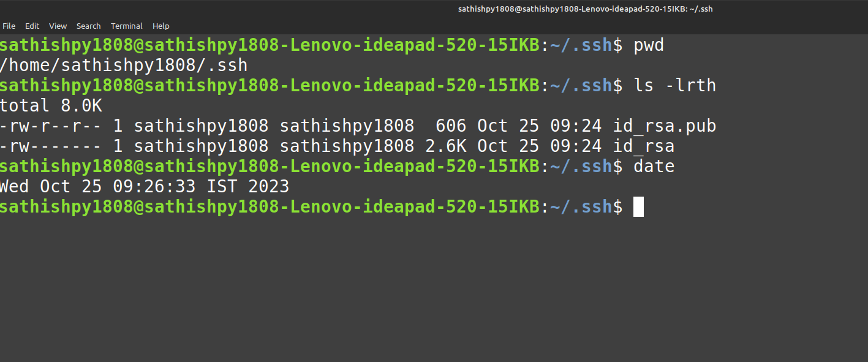
Task: Click the "ls -lrth" command text
Action: pos(674,86)
